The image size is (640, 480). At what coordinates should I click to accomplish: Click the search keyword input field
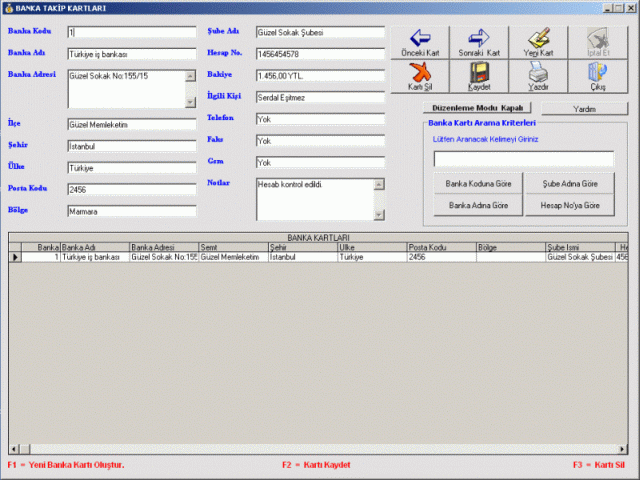tap(523, 159)
